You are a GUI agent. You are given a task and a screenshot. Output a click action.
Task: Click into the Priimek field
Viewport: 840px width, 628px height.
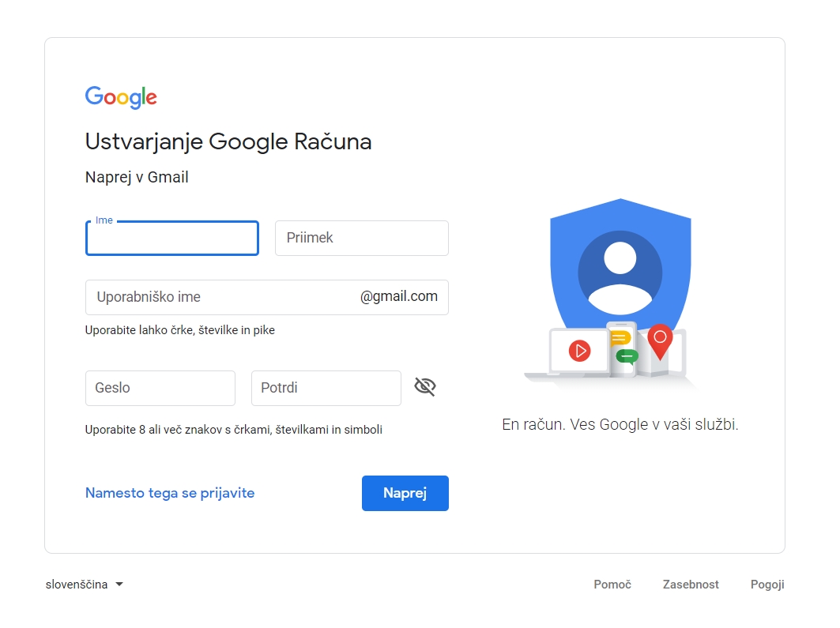(361, 239)
